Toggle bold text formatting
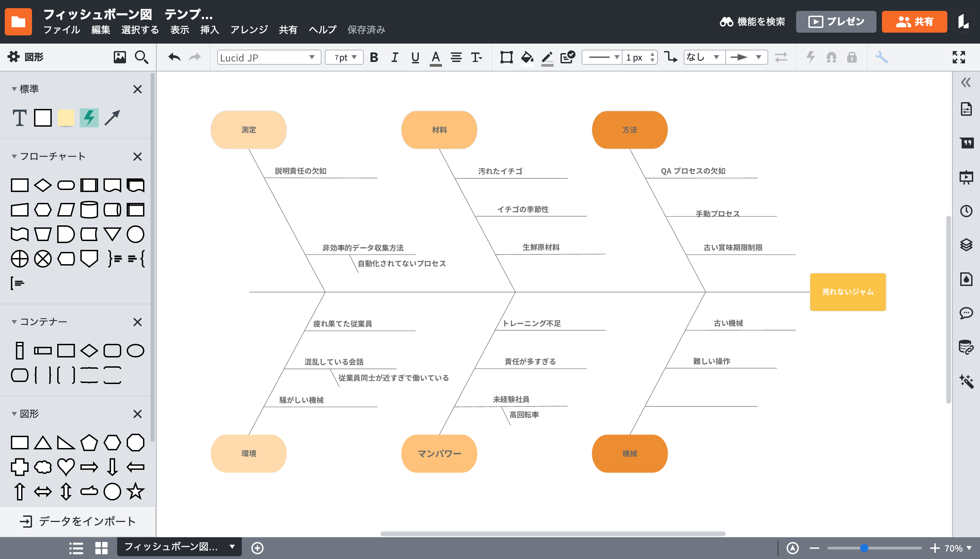980x559 pixels. pos(374,57)
